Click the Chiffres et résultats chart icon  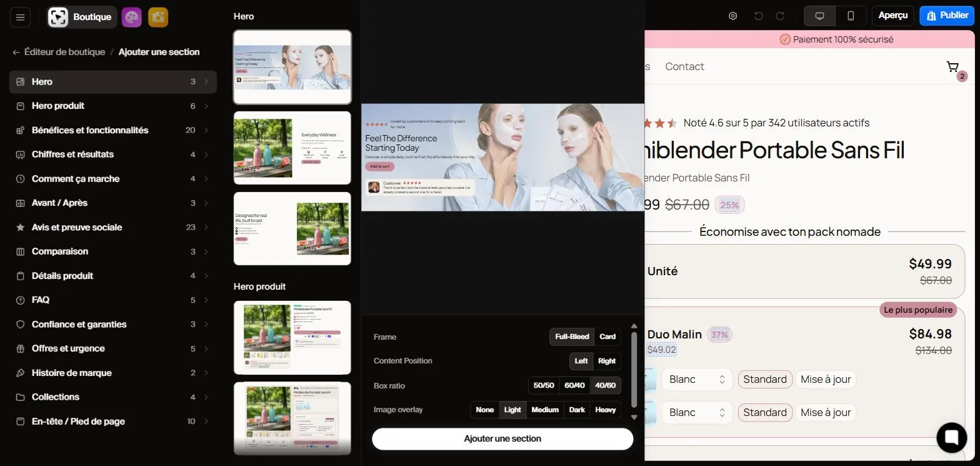point(20,154)
